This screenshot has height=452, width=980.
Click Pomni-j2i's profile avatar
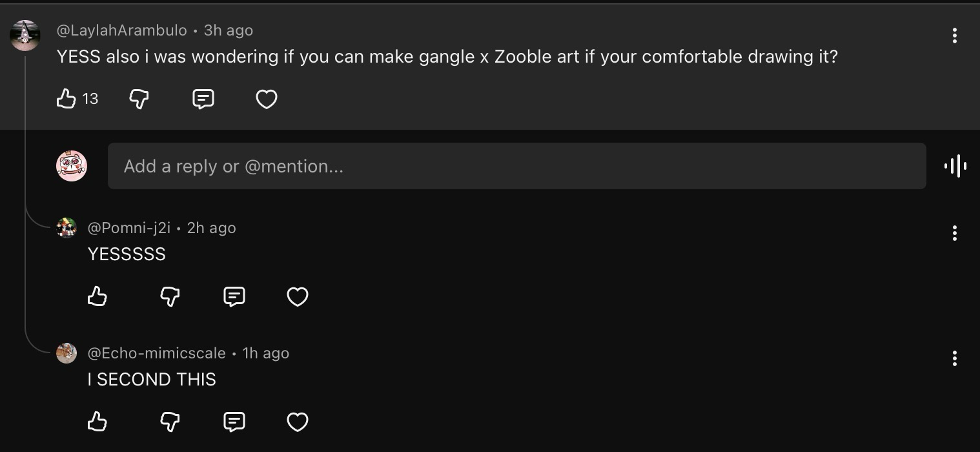tap(66, 228)
